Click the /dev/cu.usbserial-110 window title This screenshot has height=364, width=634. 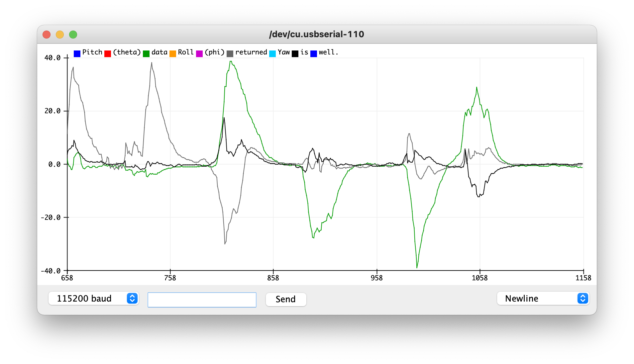(317, 34)
